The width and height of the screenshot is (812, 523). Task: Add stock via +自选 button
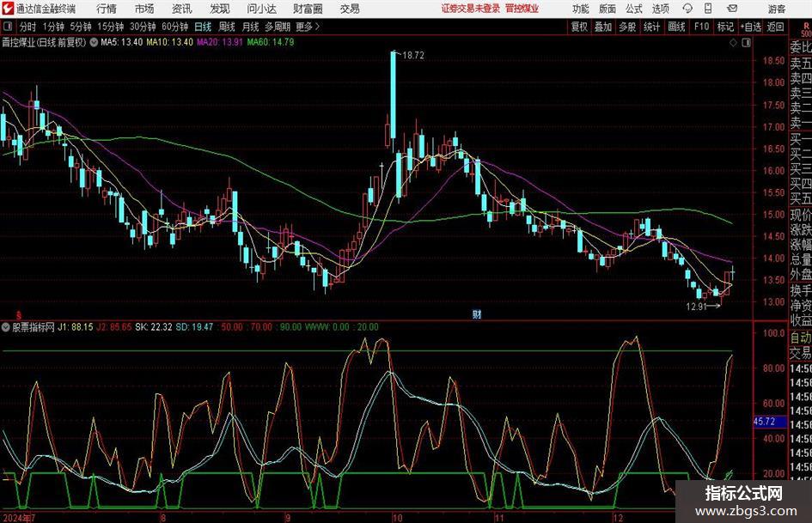[751, 27]
